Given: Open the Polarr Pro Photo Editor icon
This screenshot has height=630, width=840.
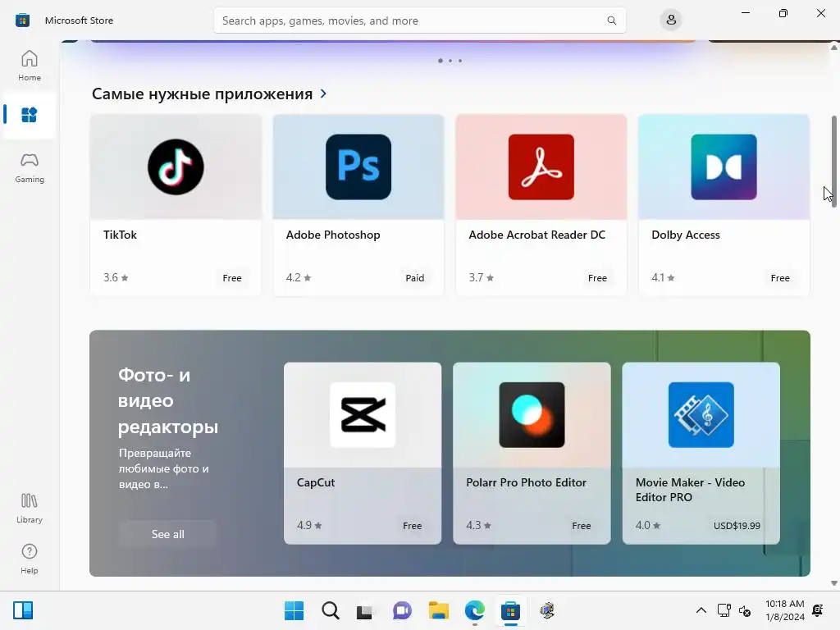Looking at the screenshot, I should (x=532, y=414).
